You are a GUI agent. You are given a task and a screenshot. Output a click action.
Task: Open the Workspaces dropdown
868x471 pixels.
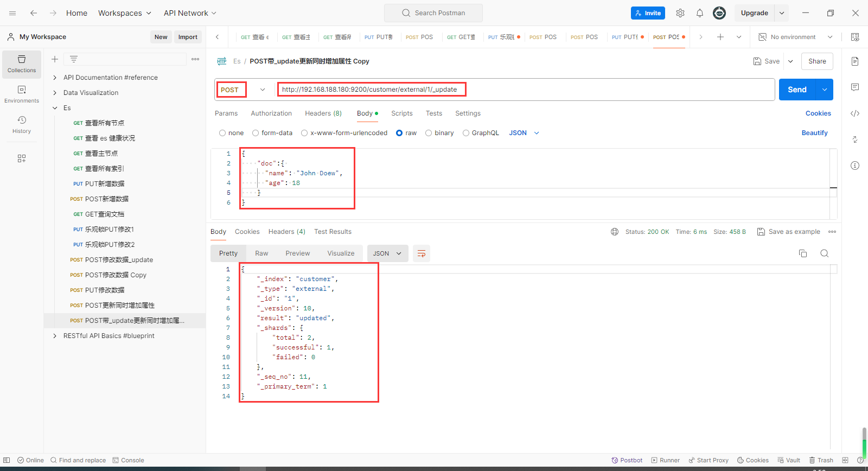[125, 13]
